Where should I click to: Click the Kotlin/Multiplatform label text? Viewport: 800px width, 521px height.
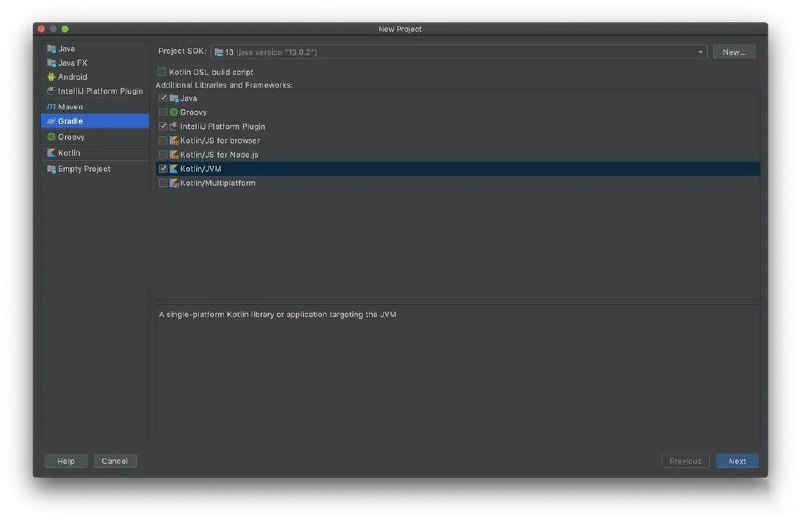(x=218, y=183)
